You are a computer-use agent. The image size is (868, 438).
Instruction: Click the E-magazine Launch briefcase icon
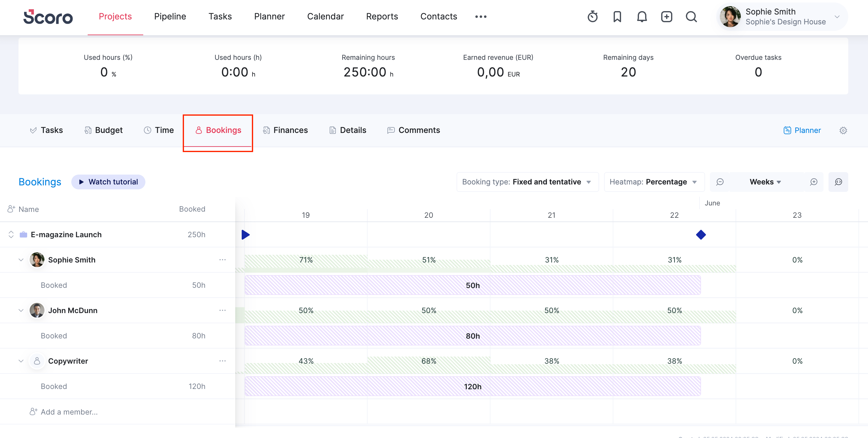point(23,235)
